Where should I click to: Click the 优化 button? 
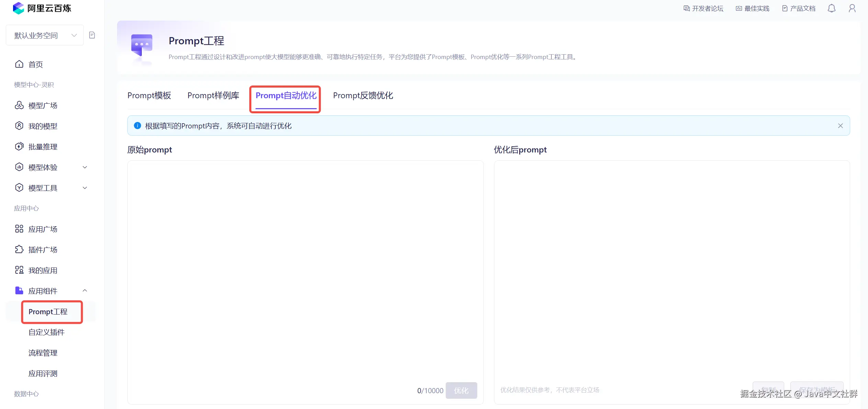pyautogui.click(x=461, y=390)
